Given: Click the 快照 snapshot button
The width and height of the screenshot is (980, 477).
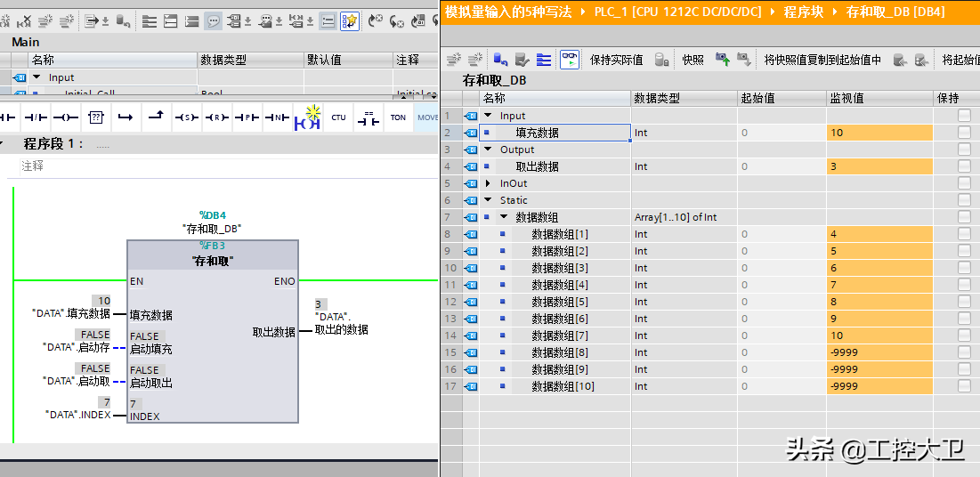Looking at the screenshot, I should click(x=693, y=60).
